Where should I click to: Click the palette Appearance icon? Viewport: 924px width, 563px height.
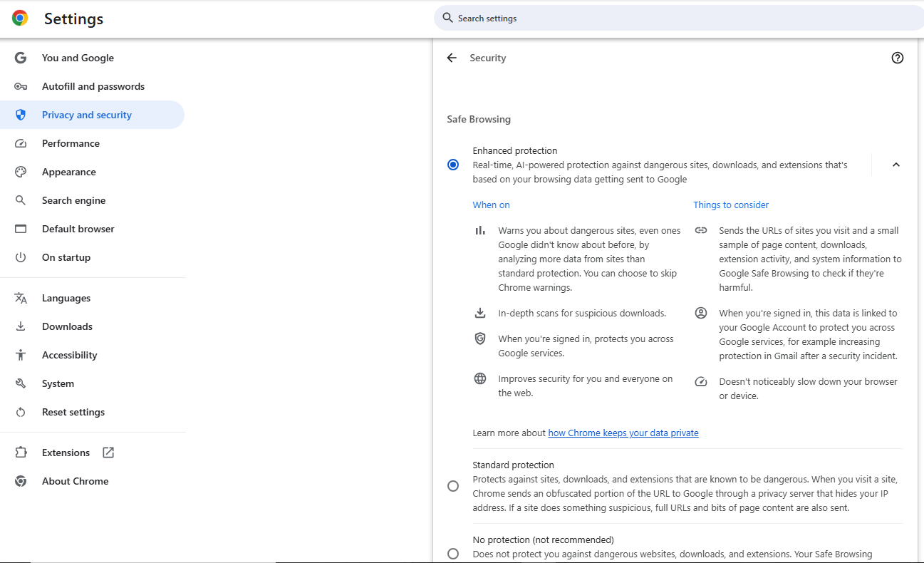[x=21, y=172]
